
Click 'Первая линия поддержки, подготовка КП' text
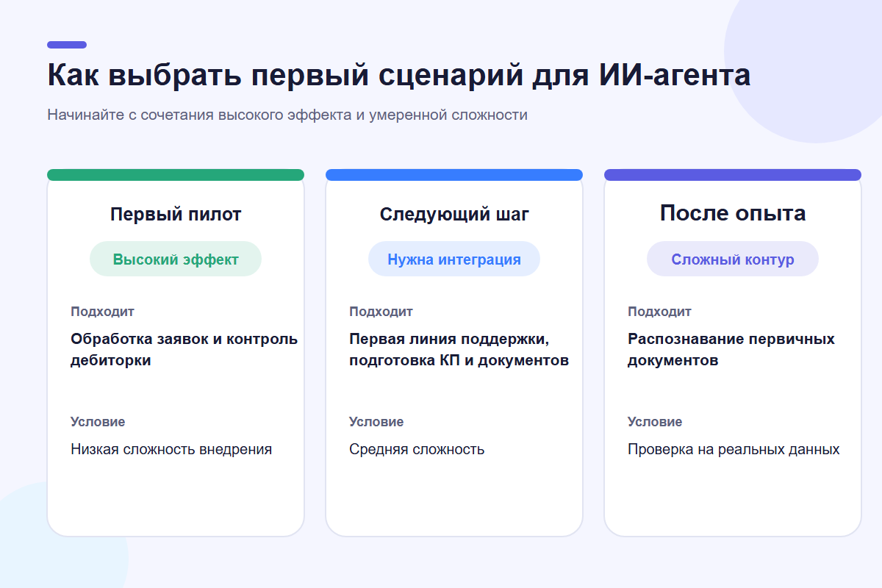459,350
